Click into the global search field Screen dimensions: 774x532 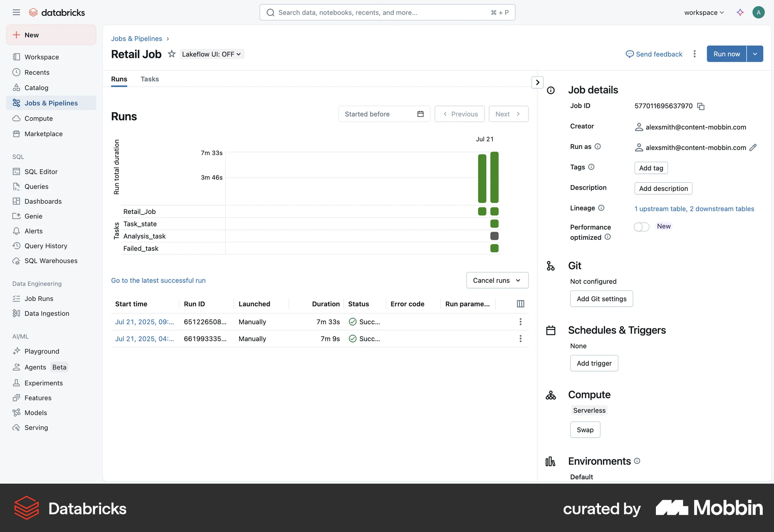coord(387,12)
